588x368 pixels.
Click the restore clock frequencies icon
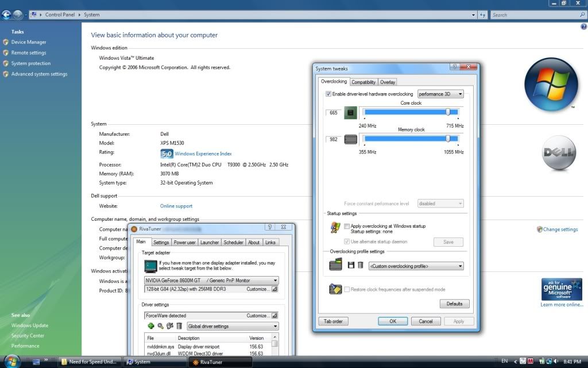[335, 289]
